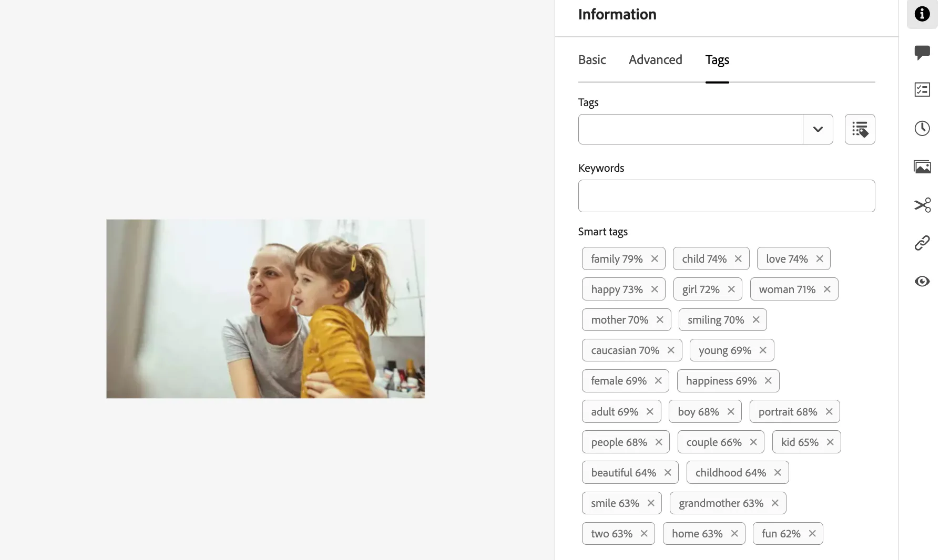Click the fun 62% tag text
Screen dimensions: 940x560
pos(781,534)
